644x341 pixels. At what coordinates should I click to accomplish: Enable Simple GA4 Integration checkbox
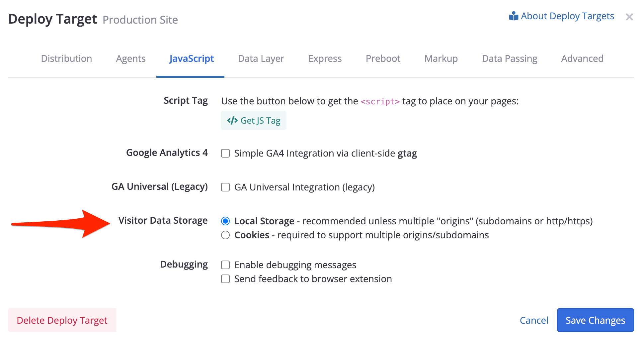(226, 153)
